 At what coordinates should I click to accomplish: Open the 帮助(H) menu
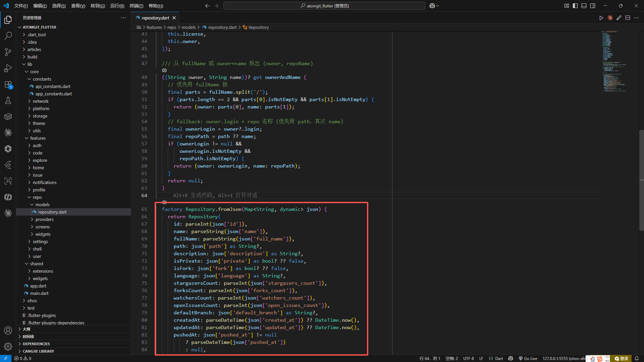coord(156,6)
